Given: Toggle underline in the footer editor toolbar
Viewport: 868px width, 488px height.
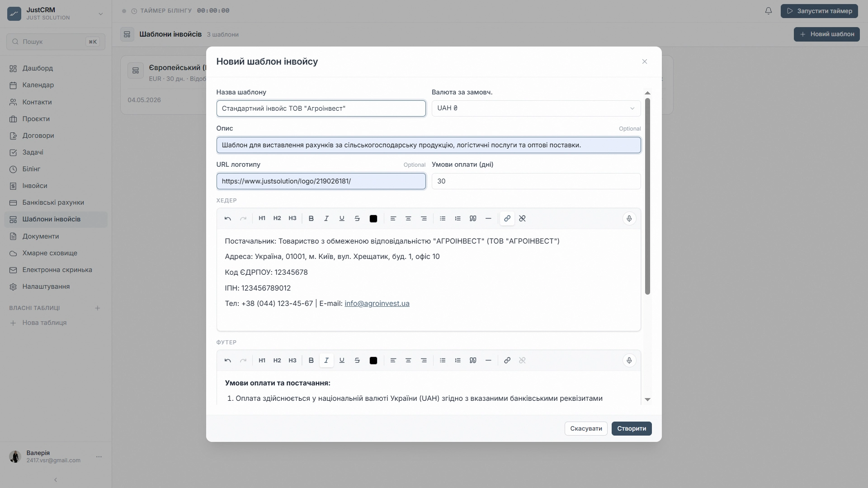Looking at the screenshot, I should pos(342,361).
